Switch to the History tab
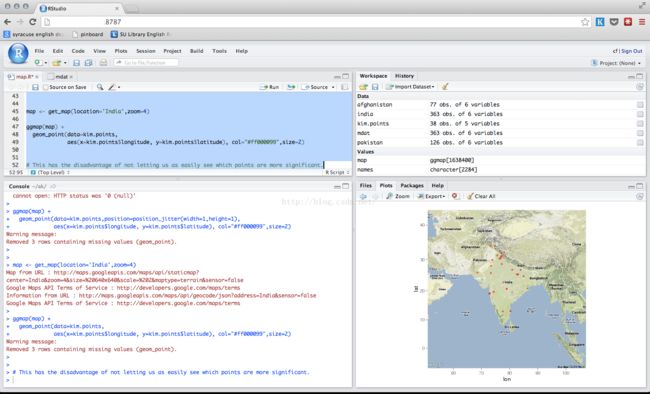Image resolution: width=650 pixels, height=394 pixels. pyautogui.click(x=404, y=76)
